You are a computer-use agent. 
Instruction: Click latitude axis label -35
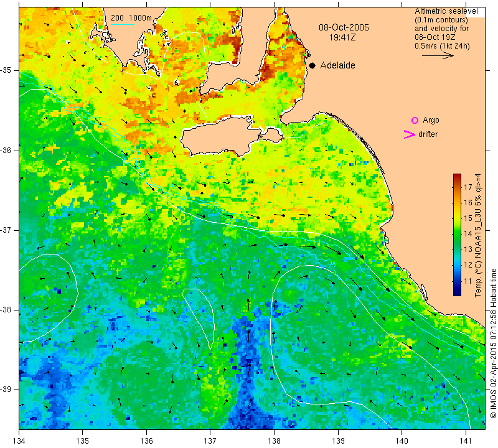7,70
